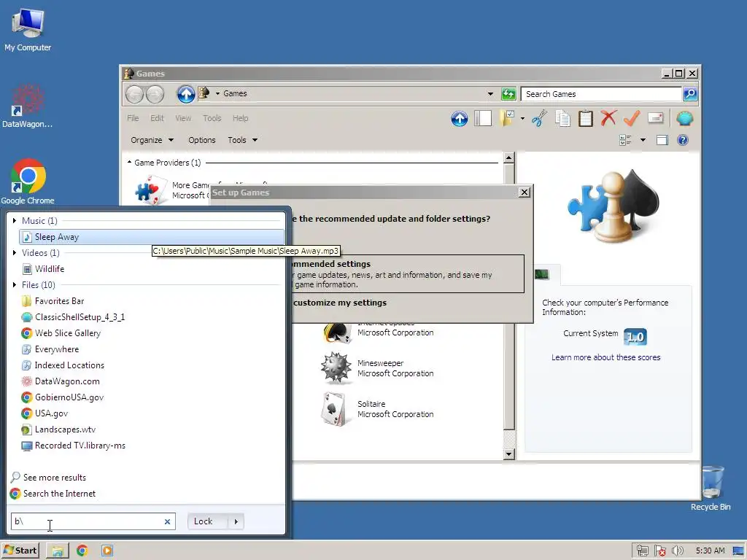The height and width of the screenshot is (560, 747).
Task: Open the Organize dropdown
Action: tap(152, 140)
